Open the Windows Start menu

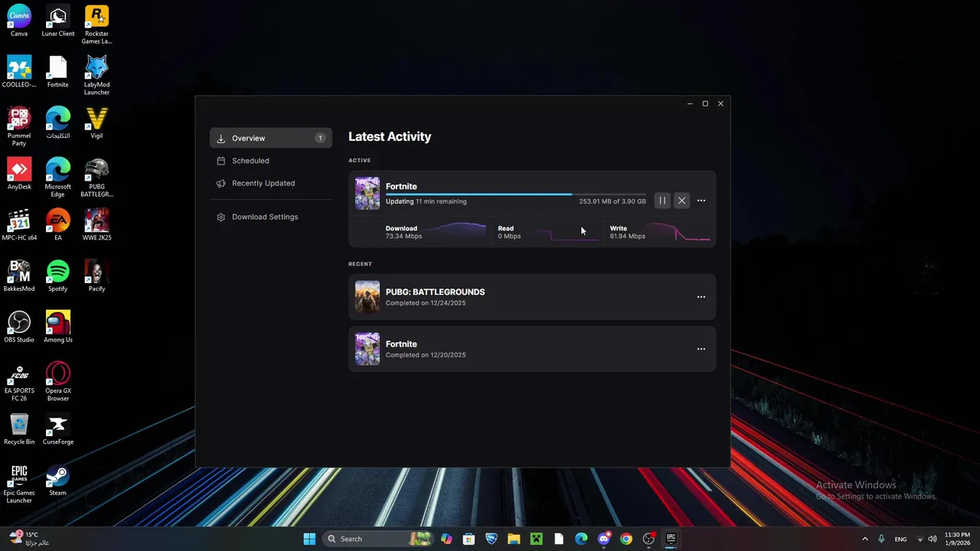(309, 539)
